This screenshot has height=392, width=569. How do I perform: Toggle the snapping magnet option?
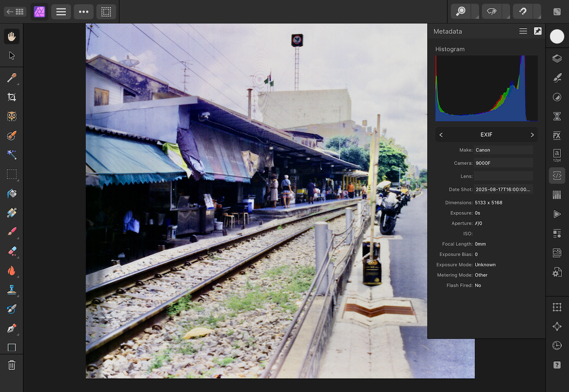[523, 11]
